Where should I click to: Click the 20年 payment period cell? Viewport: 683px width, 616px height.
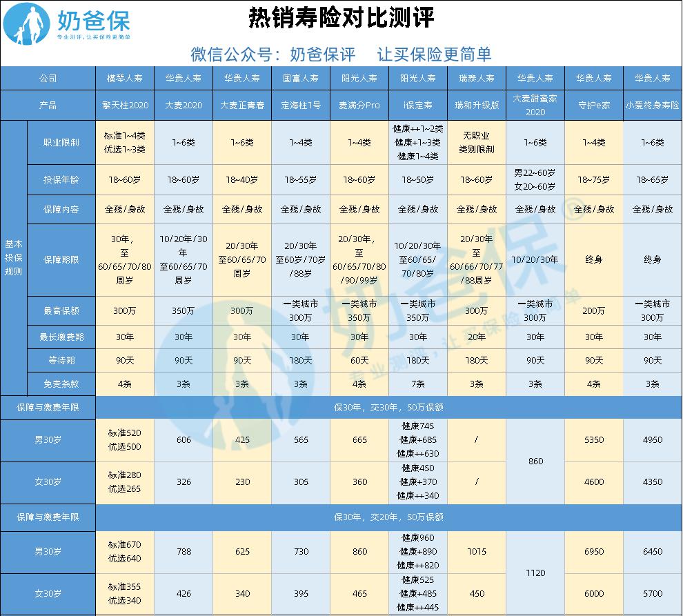tap(477, 337)
